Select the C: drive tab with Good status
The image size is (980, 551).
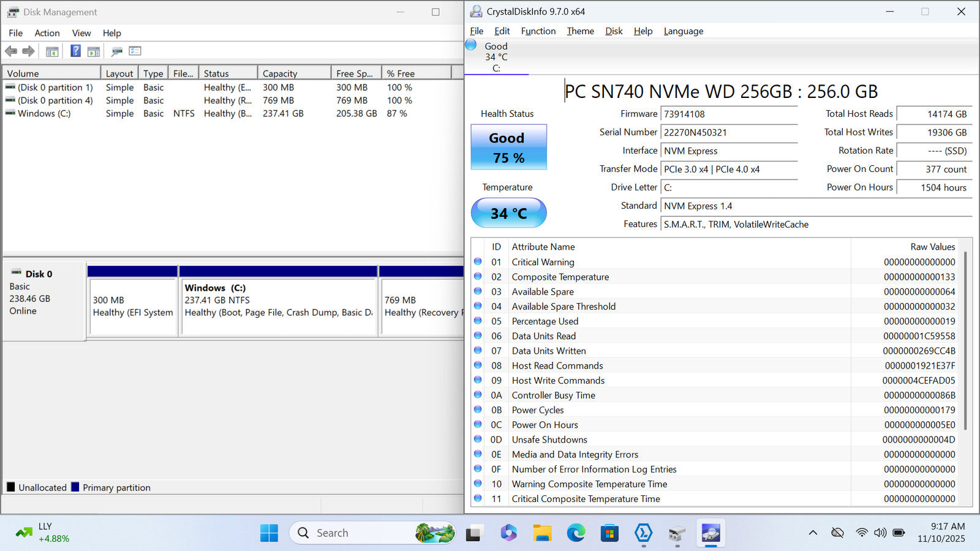[x=496, y=57]
